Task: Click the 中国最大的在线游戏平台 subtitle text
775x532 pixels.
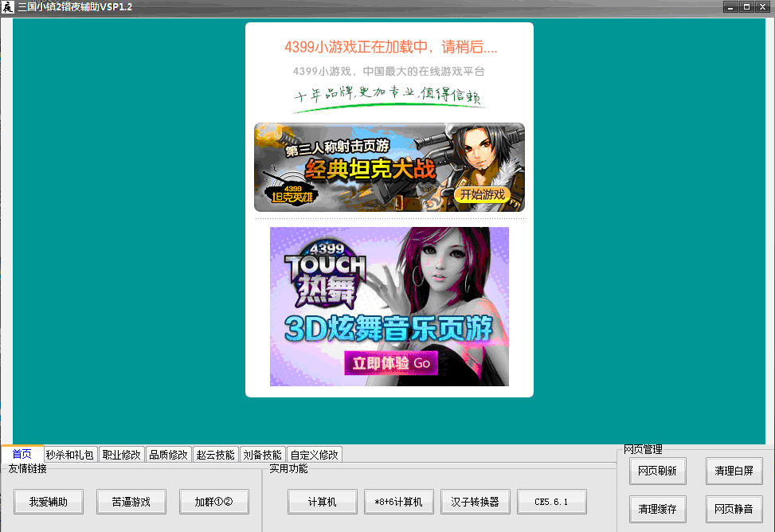Action: pos(424,71)
